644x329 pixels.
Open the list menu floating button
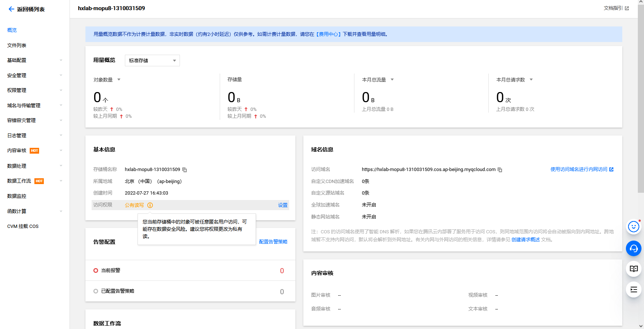[x=634, y=290]
